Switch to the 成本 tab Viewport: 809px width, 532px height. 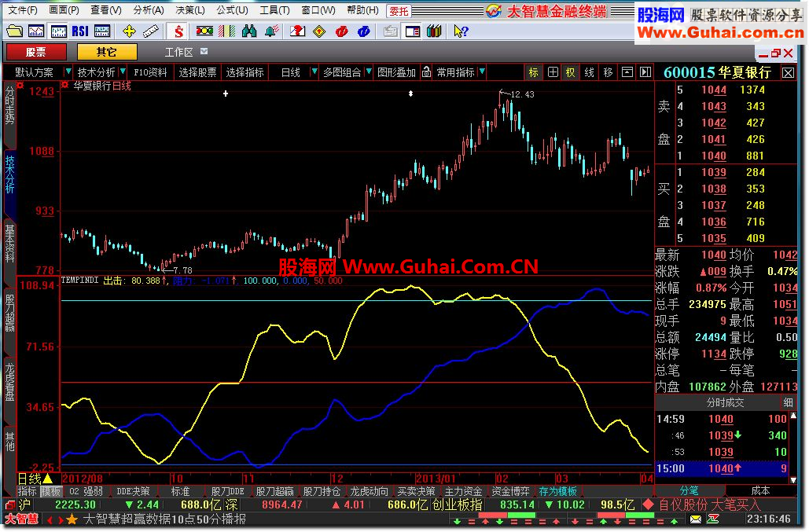(761, 490)
